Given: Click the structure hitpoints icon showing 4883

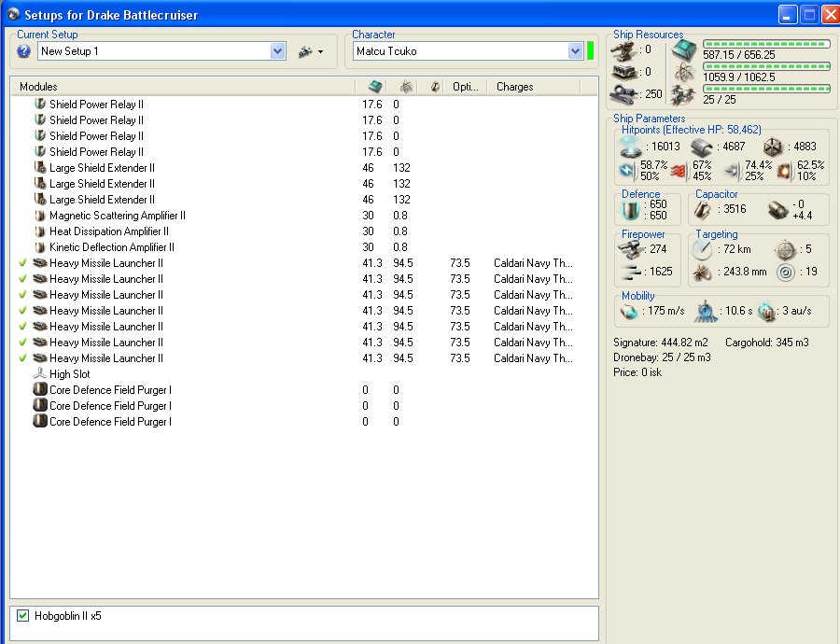Looking at the screenshot, I should pos(773,147).
